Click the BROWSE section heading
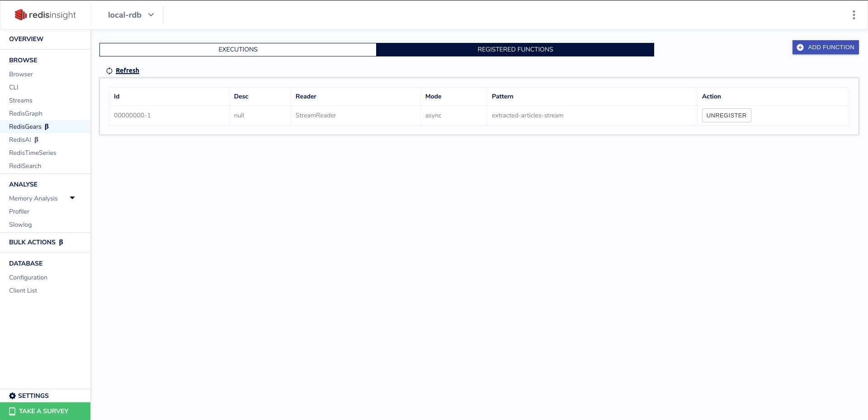 click(x=23, y=60)
